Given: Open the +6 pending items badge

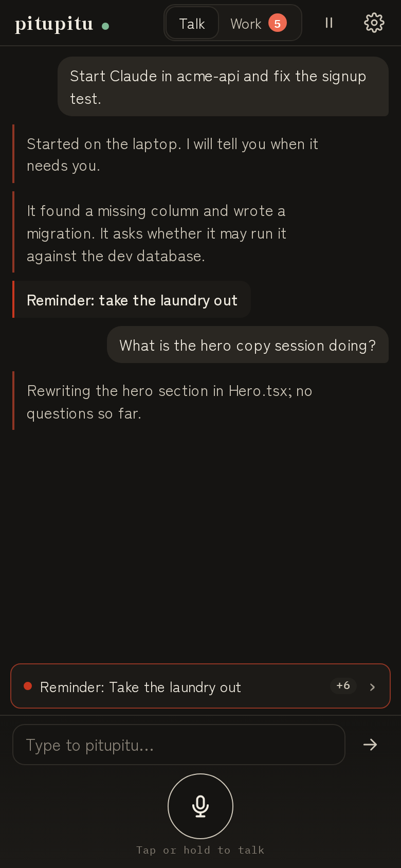Looking at the screenshot, I should click(343, 685).
